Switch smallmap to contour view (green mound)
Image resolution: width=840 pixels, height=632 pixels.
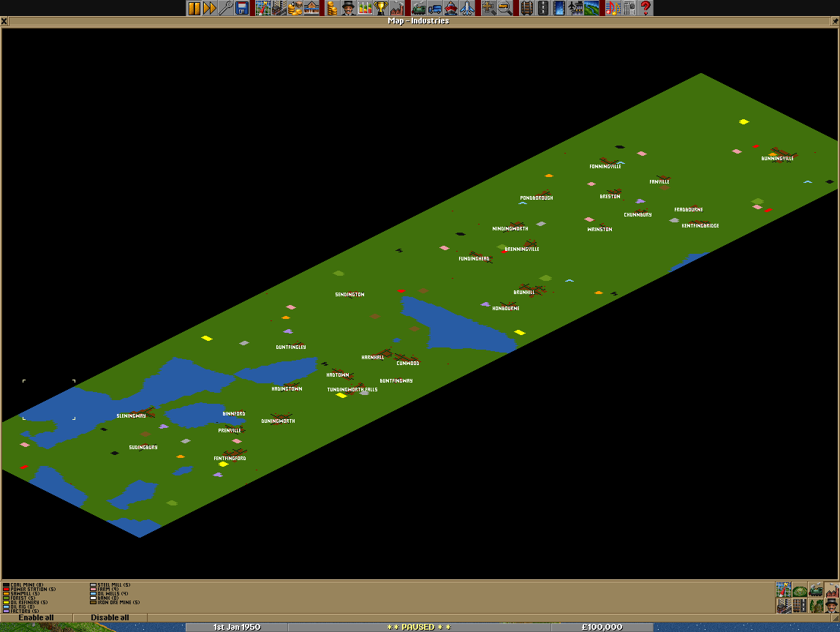pos(800,590)
